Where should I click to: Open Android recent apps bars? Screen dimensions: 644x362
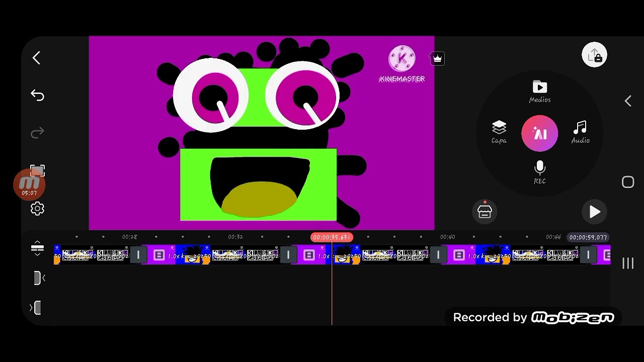(x=628, y=263)
